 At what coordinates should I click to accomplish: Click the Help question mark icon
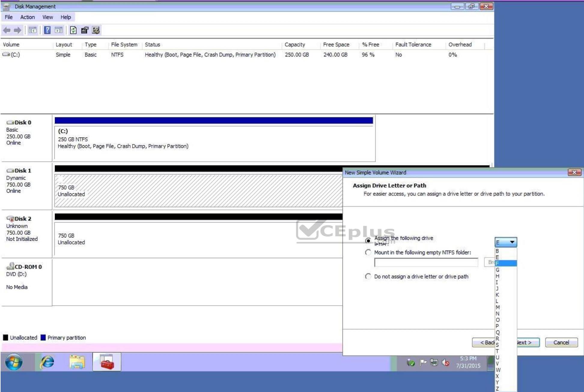click(x=47, y=30)
